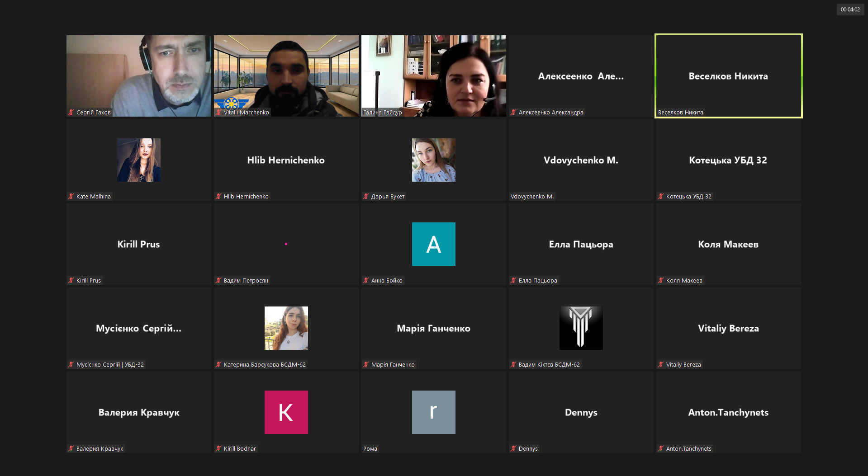The image size is (868, 476).
Task: Click the pink dot in Вадим Петросян's tile
Action: [286, 244]
